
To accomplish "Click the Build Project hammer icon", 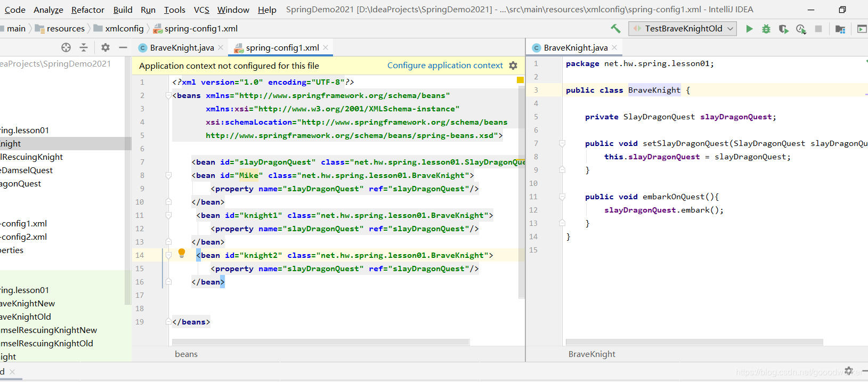I will [615, 29].
